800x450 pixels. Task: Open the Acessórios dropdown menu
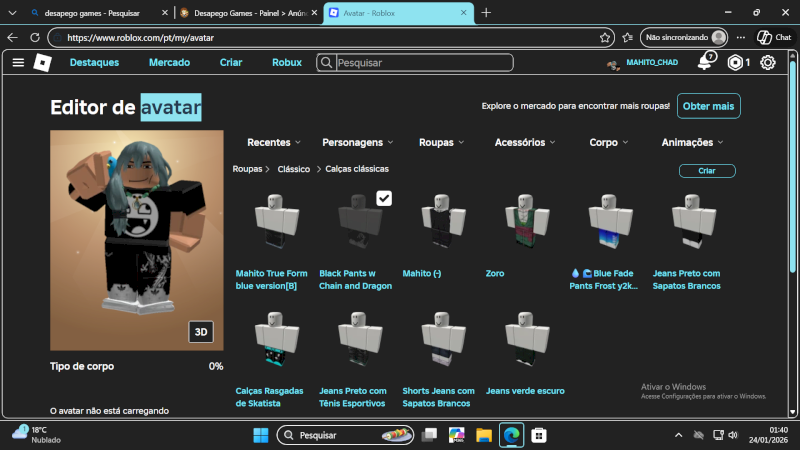[525, 142]
